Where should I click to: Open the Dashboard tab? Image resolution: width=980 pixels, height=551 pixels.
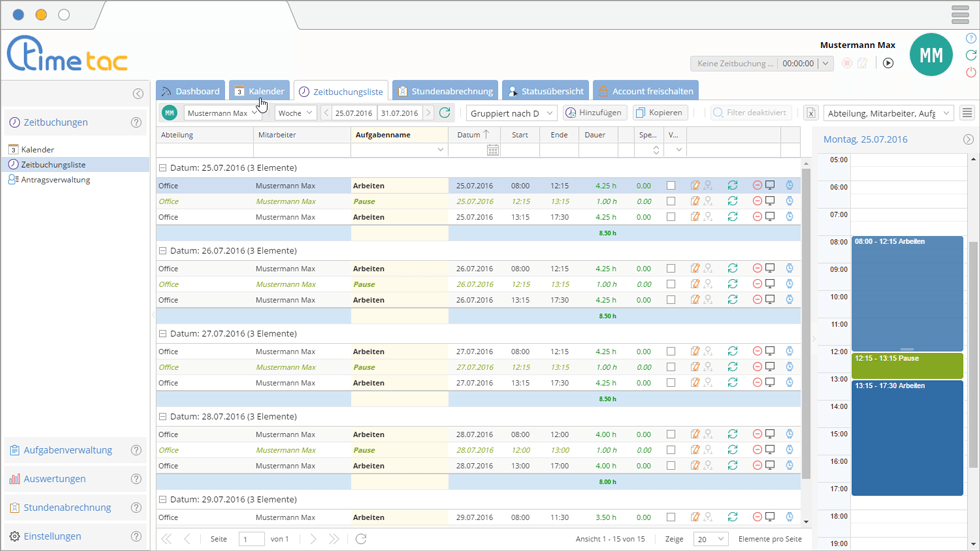coord(190,91)
